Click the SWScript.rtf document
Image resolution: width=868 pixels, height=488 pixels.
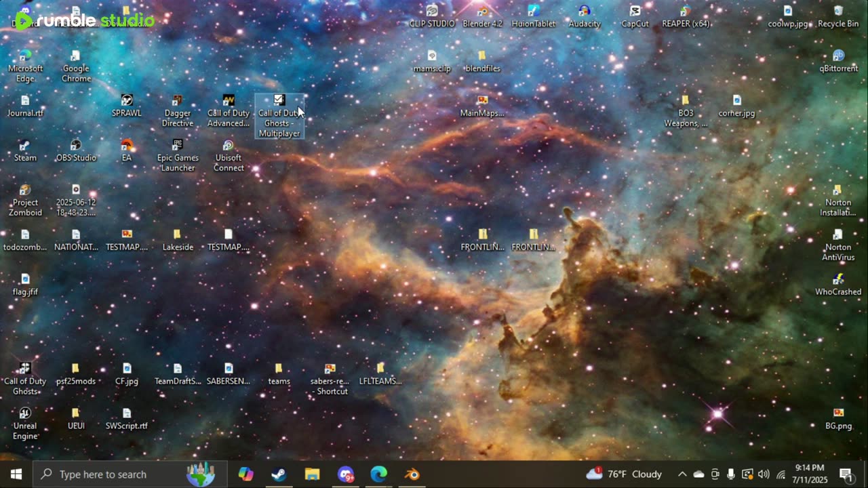127,419
